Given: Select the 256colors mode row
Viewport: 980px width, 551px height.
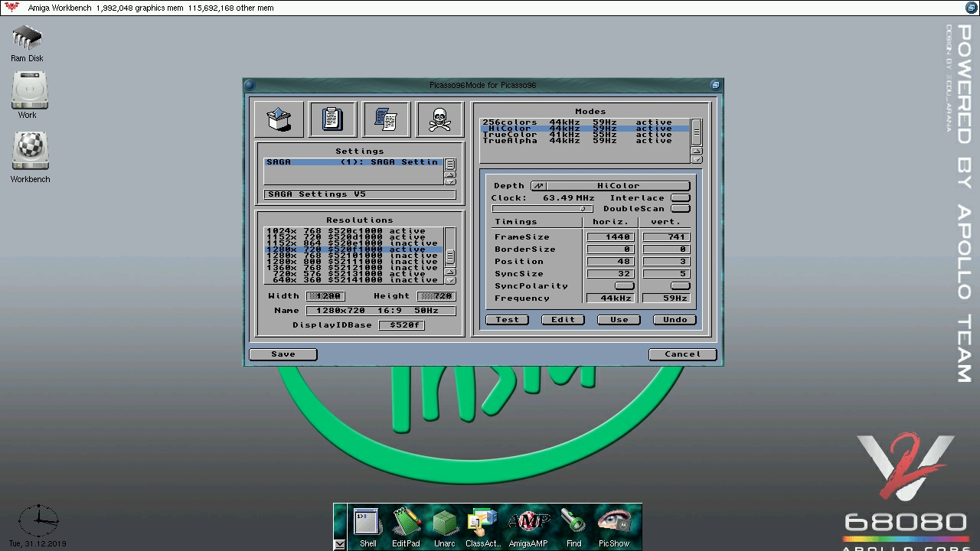Looking at the screenshot, I should 585,122.
